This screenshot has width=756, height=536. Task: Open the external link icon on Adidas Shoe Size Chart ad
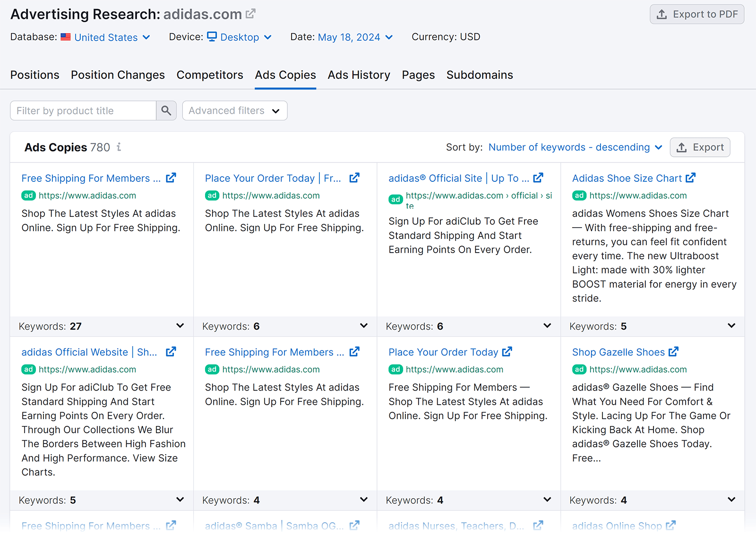(691, 178)
